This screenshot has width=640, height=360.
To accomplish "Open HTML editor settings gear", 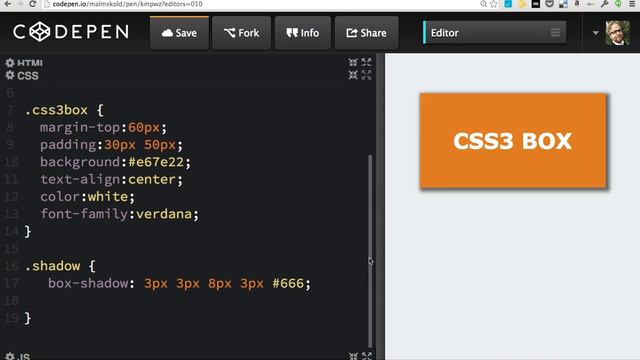I will (10, 63).
